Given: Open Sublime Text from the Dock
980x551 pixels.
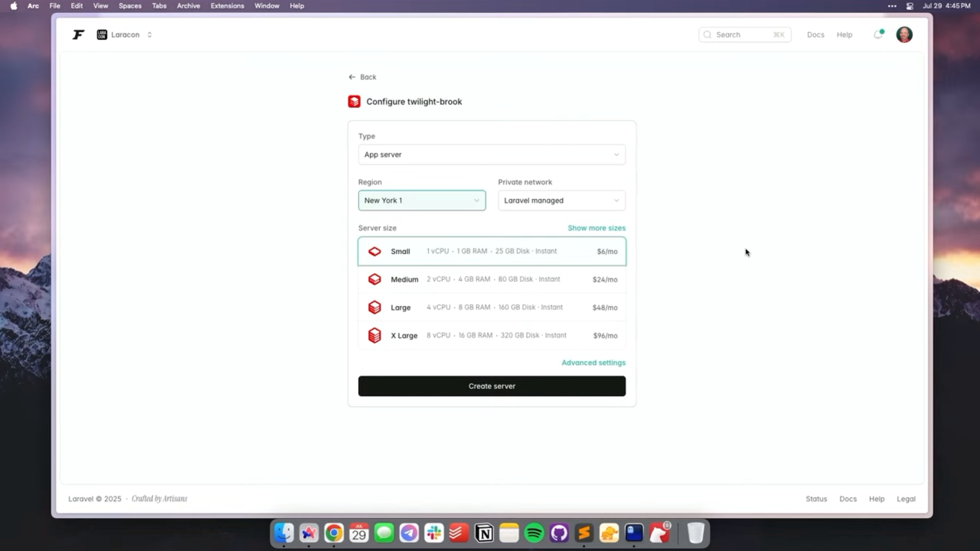Looking at the screenshot, I should 584,534.
